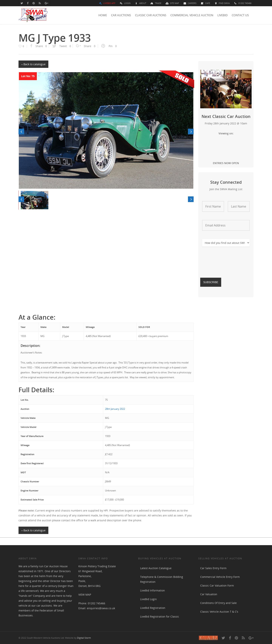The image size is (272, 644).
Task: Open Car Valuation footer link
Action: pyautogui.click(x=209, y=594)
